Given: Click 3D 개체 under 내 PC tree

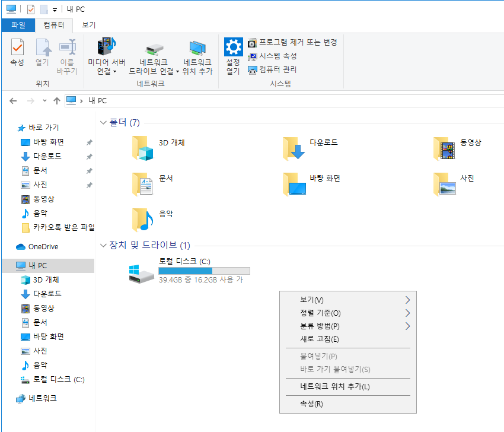Looking at the screenshot, I should click(46, 280).
